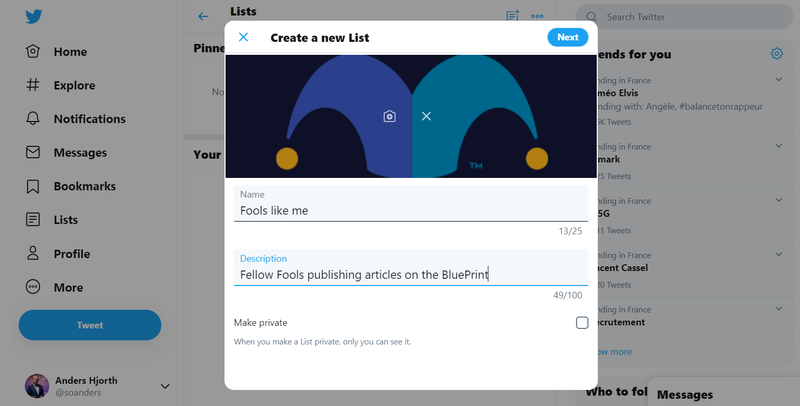The height and width of the screenshot is (406, 800).
Task: Open chevron on the Vincent Cassel trend
Action: 779,254
